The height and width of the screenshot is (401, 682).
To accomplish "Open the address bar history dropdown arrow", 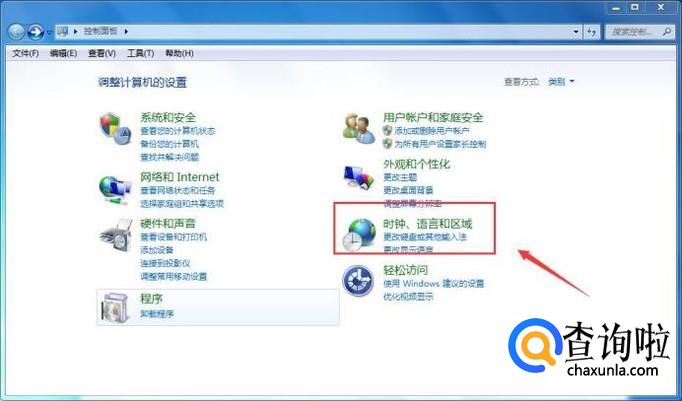I will pos(576,32).
